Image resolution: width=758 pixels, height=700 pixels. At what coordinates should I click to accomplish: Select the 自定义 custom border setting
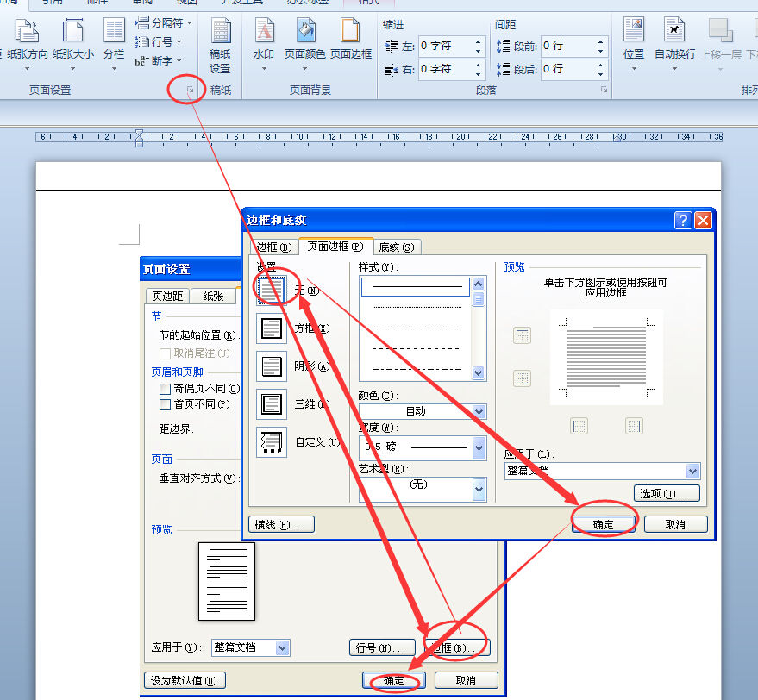(271, 442)
